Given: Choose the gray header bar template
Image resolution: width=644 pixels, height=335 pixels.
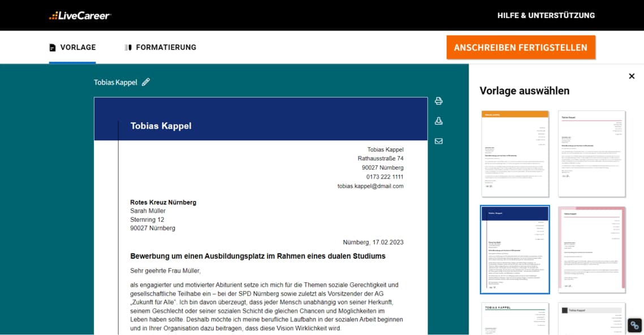Looking at the screenshot, I should pyautogui.click(x=592, y=319).
